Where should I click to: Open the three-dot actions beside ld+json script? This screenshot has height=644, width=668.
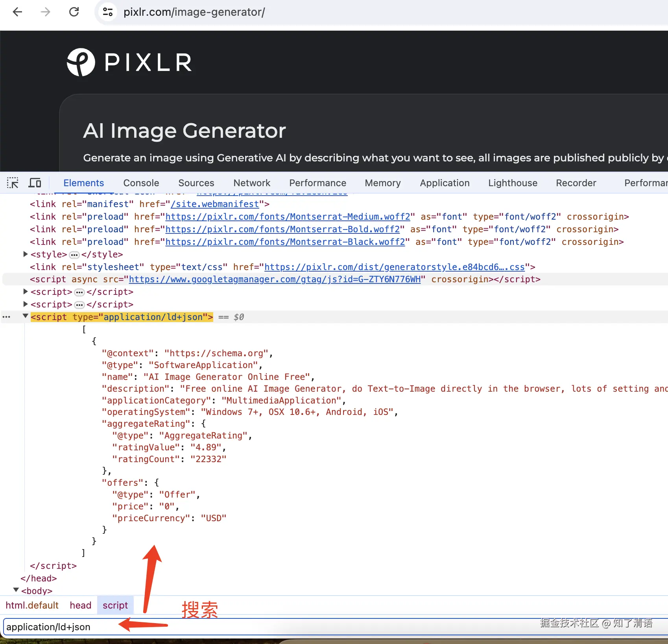pos(7,317)
